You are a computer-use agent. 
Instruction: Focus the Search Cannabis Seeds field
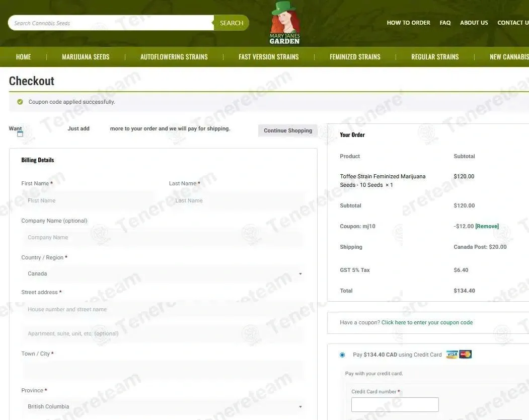(111, 23)
